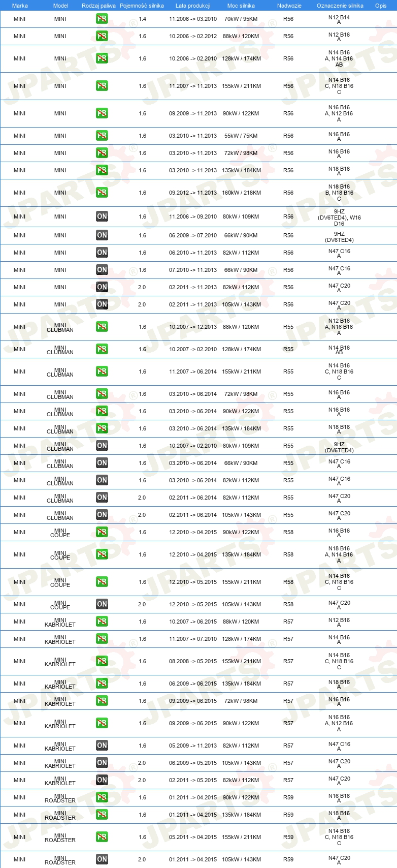This screenshot has width=397, height=868.
Task: Click the date range 09.2012 -> 11.2013
Action: pyautogui.click(x=193, y=193)
